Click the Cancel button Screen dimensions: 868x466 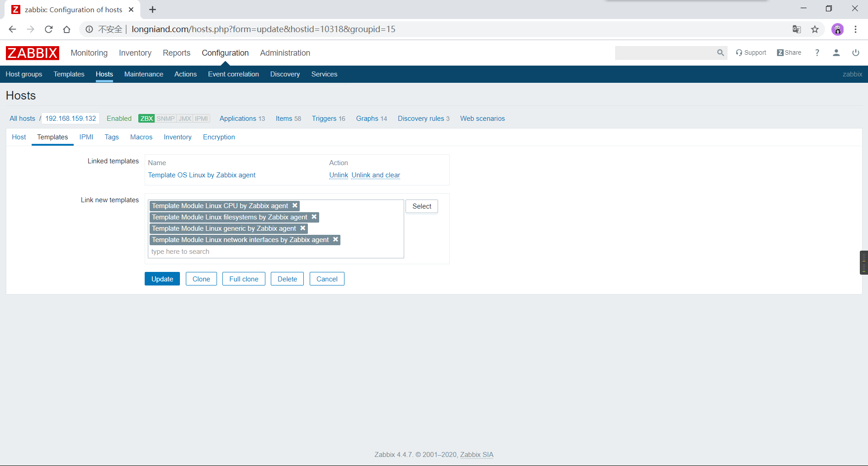(x=327, y=279)
